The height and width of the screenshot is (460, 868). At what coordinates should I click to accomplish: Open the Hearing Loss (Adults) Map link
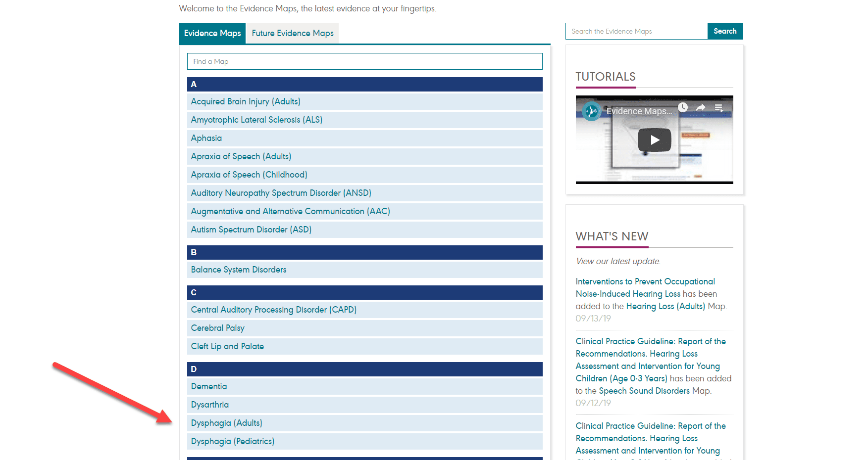click(665, 306)
